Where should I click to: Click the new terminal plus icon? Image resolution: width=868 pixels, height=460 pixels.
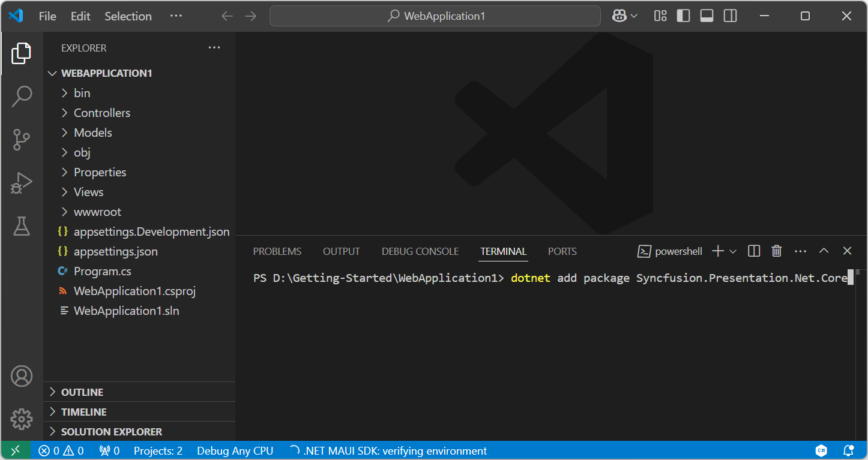coord(718,251)
